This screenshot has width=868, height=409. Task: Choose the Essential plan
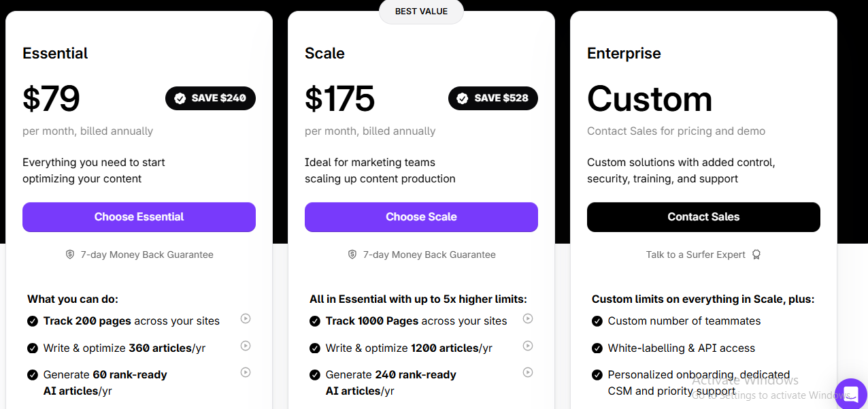click(x=139, y=217)
